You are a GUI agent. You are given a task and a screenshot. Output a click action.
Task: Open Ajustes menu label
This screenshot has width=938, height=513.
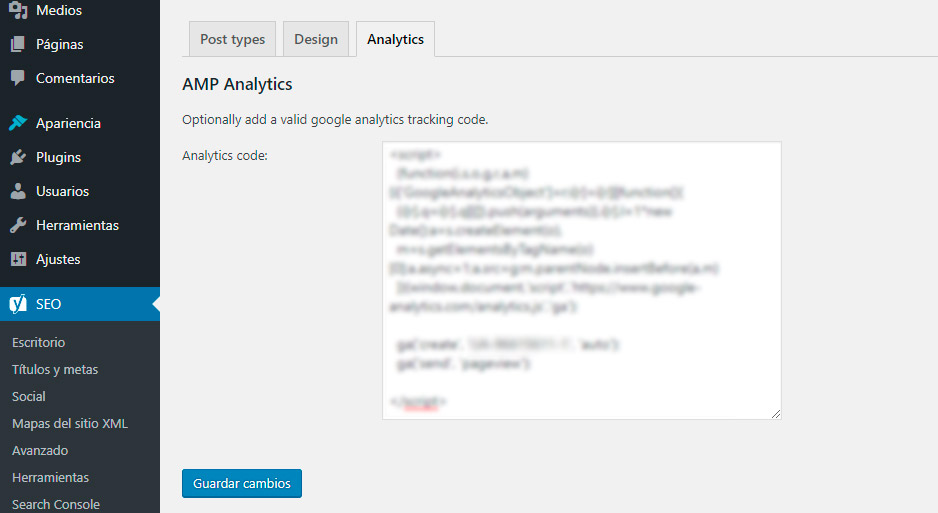pyautogui.click(x=58, y=259)
